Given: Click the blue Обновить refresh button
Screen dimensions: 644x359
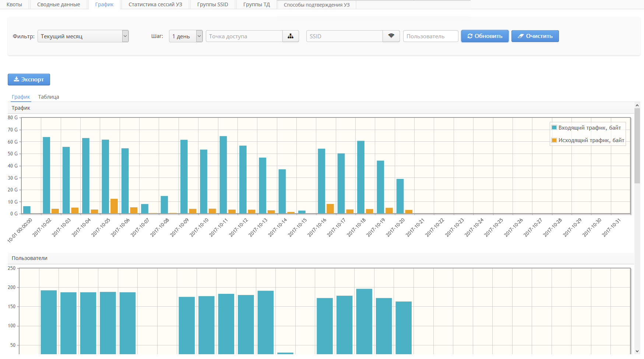Looking at the screenshot, I should [x=485, y=36].
